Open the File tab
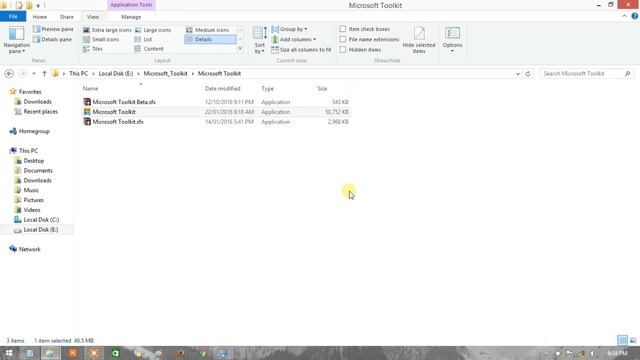 (13, 17)
